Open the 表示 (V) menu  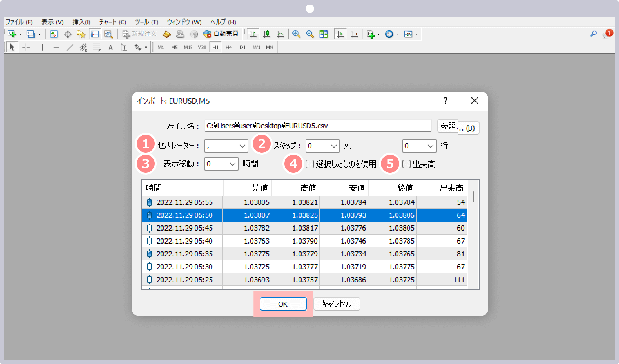52,22
